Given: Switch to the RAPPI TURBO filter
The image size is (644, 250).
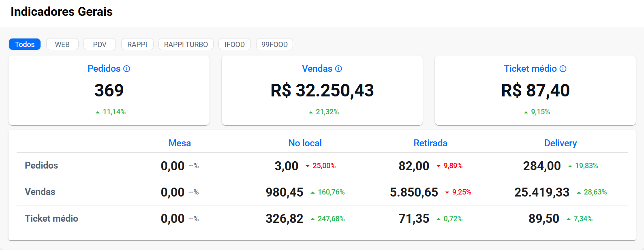Looking at the screenshot, I should point(186,44).
